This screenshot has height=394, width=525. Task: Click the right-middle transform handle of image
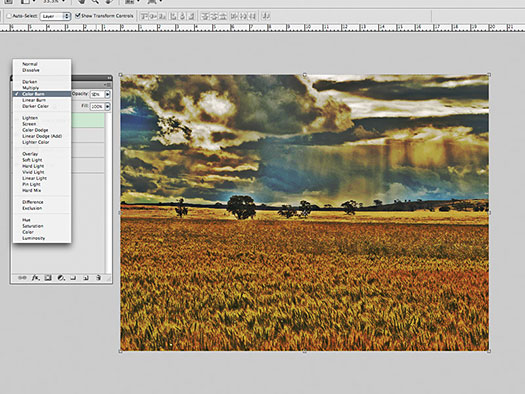(489, 212)
